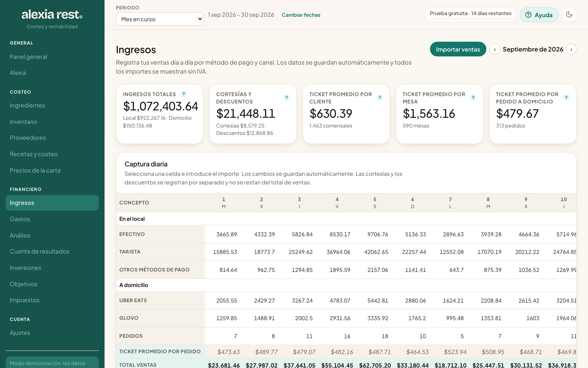Open the Periodo dropdown Mes en curso

[x=160, y=19]
